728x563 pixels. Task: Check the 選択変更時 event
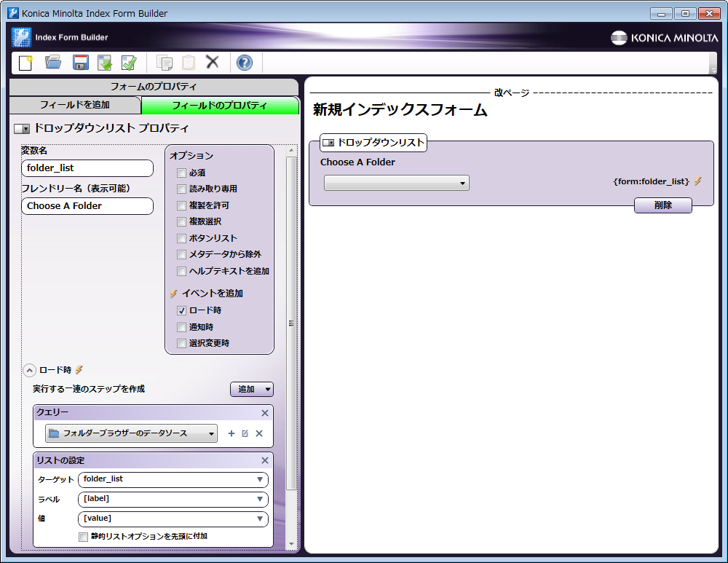tap(181, 344)
